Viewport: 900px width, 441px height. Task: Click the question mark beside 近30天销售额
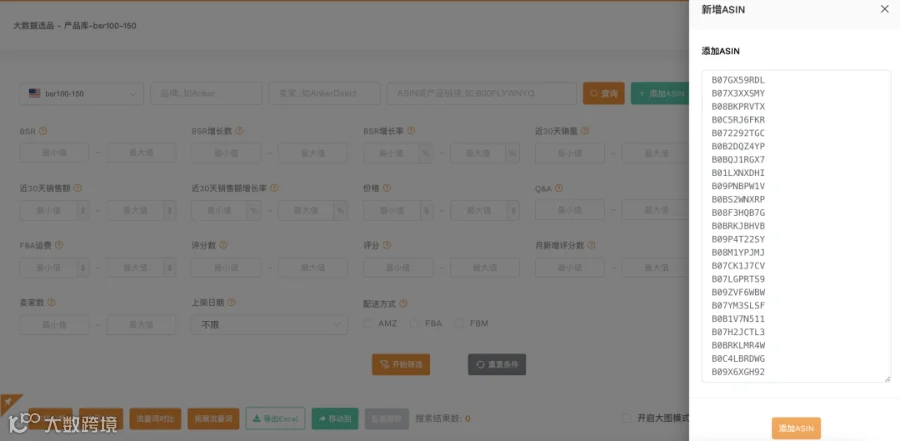78,188
